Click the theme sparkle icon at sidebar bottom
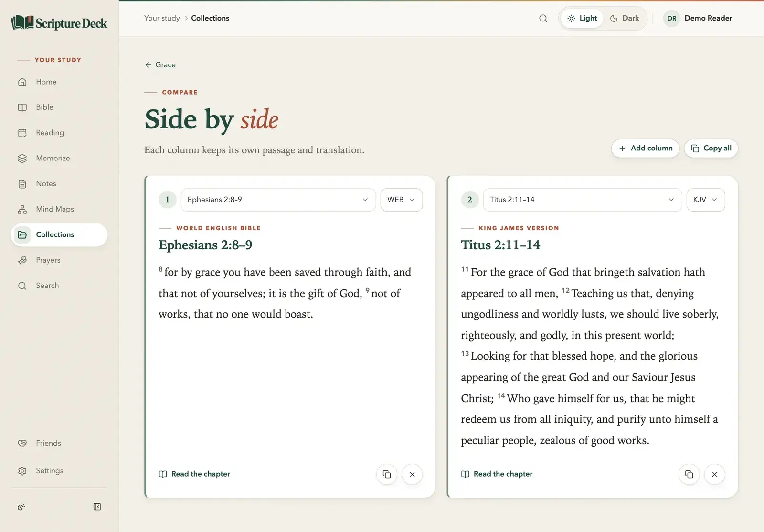The height and width of the screenshot is (532, 764). click(21, 507)
